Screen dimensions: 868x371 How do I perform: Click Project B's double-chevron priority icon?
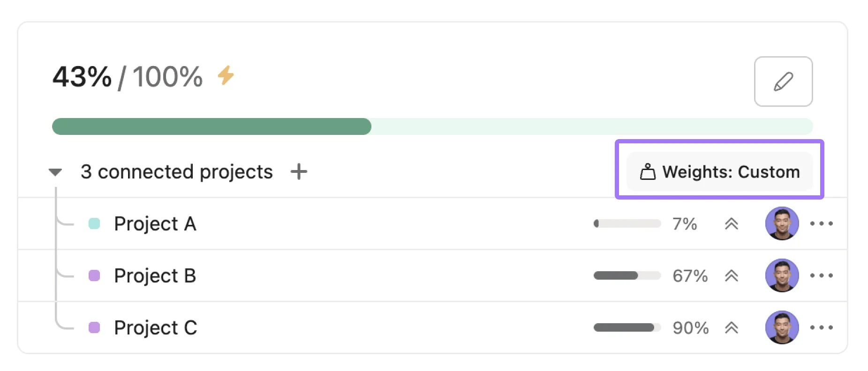(x=731, y=276)
